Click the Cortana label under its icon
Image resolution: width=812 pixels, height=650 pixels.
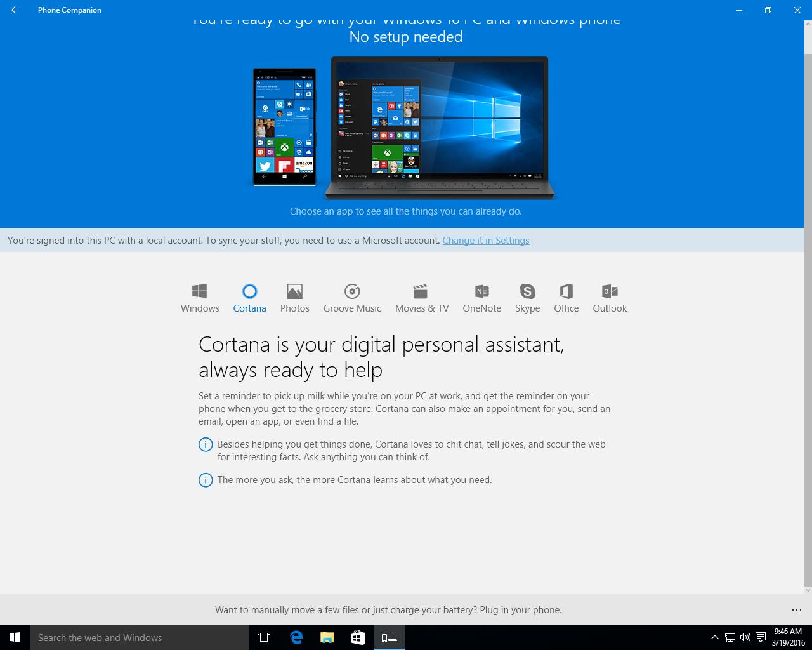pyautogui.click(x=249, y=308)
